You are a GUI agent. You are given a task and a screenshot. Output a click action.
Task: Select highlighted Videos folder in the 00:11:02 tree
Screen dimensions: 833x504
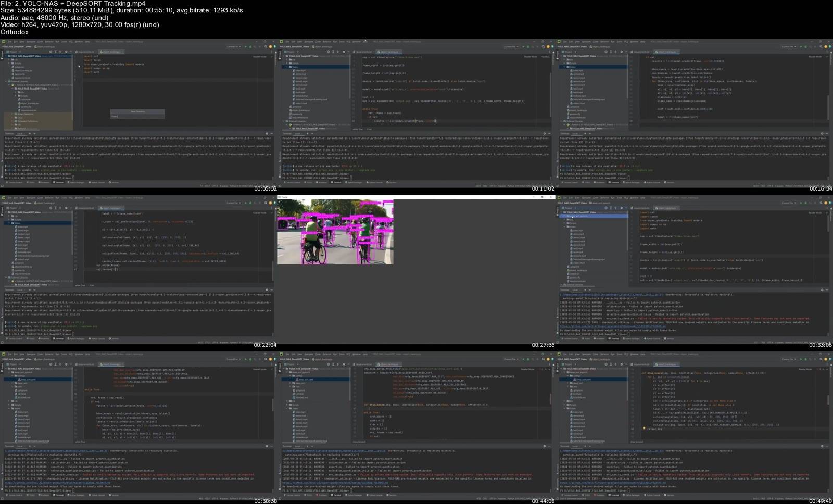tap(315, 67)
